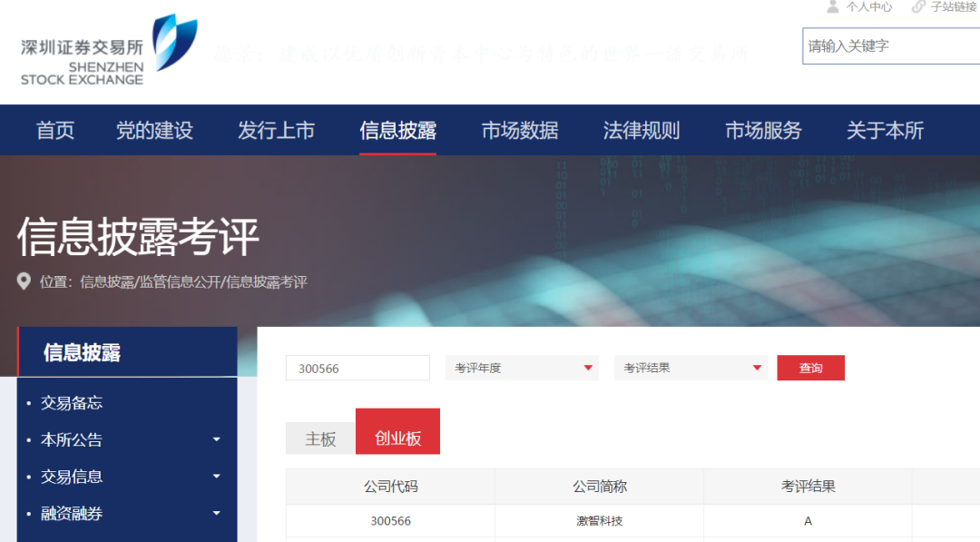Screen dimensions: 980x542
Task: Click the location pin icon in breadcrumb
Action: pos(24,281)
